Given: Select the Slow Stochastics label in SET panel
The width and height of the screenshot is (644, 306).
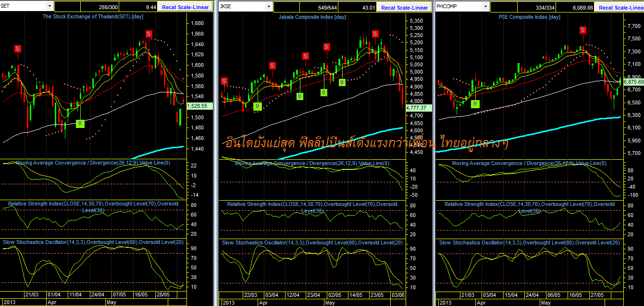Looking at the screenshot, I should pyautogui.click(x=93, y=242).
